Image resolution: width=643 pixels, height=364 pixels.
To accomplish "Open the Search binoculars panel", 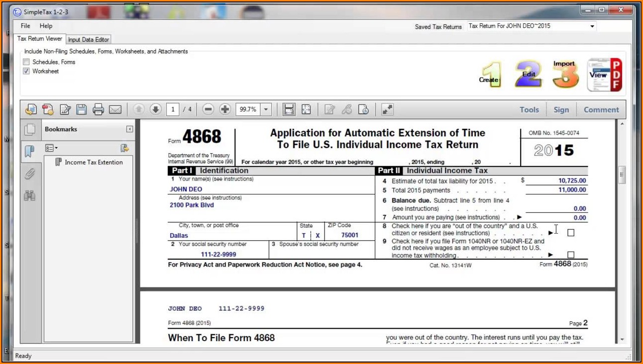I will pos(30,195).
